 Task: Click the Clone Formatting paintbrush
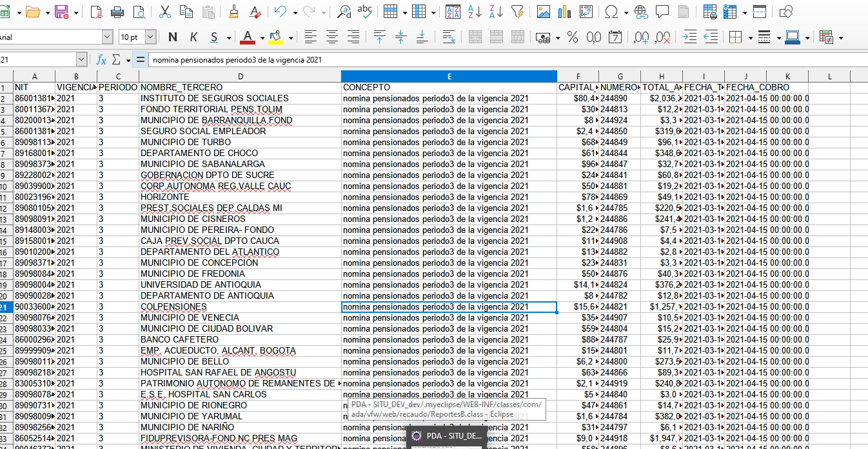(233, 12)
